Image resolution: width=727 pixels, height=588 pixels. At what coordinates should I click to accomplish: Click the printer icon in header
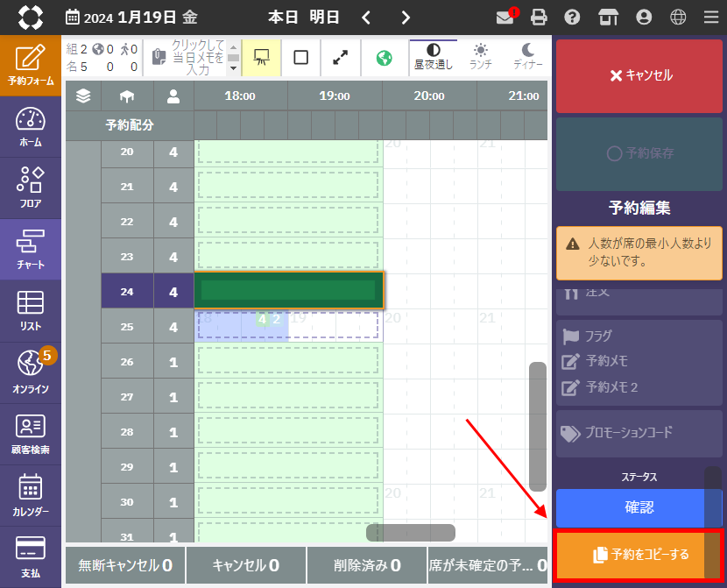point(539,17)
